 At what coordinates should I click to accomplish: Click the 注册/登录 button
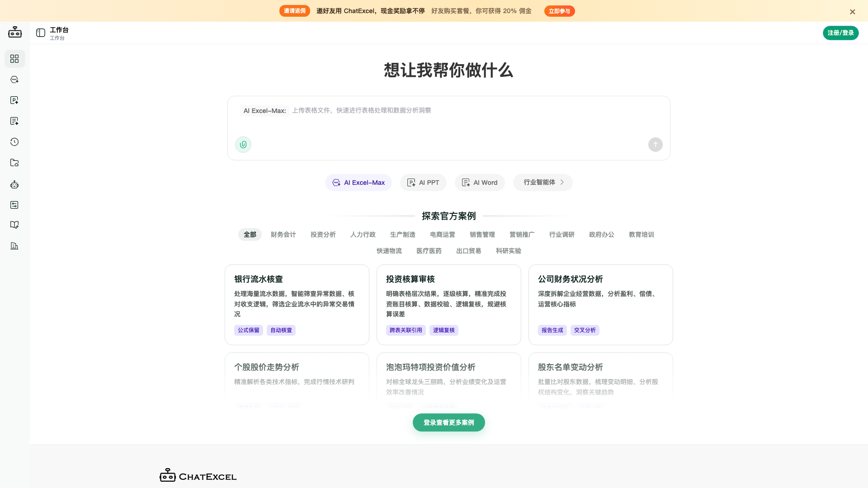point(841,33)
